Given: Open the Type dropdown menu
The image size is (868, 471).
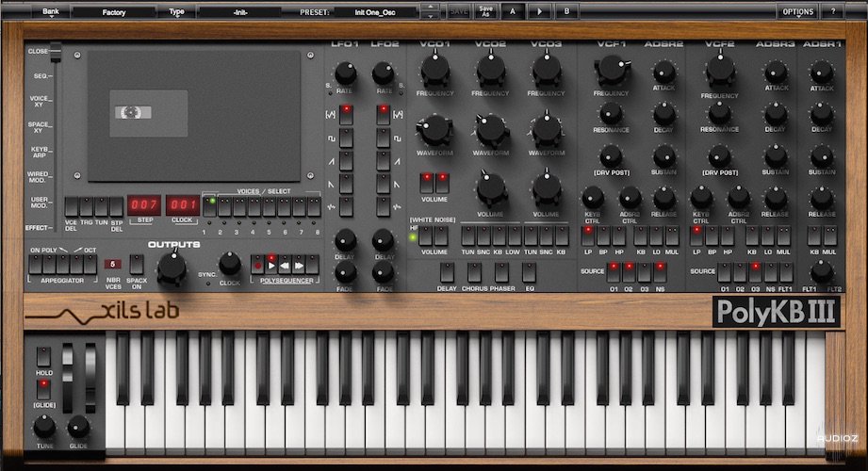Looking at the screenshot, I should (x=176, y=11).
